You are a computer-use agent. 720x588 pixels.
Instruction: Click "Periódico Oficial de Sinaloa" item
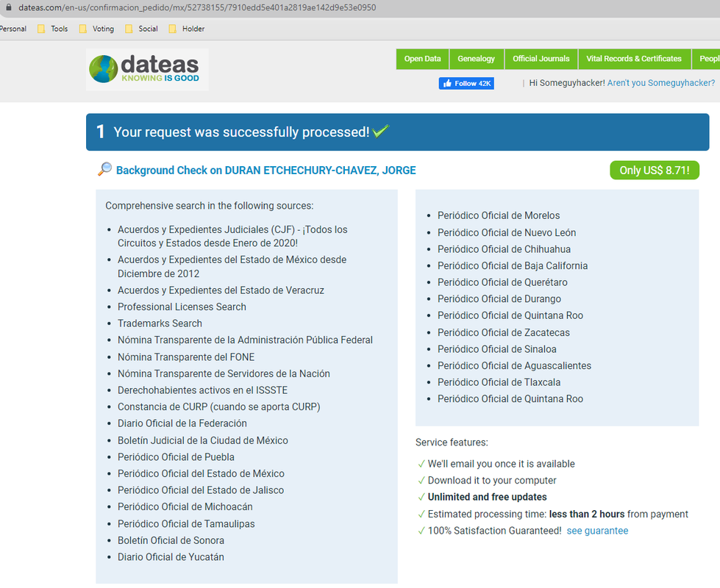point(497,349)
